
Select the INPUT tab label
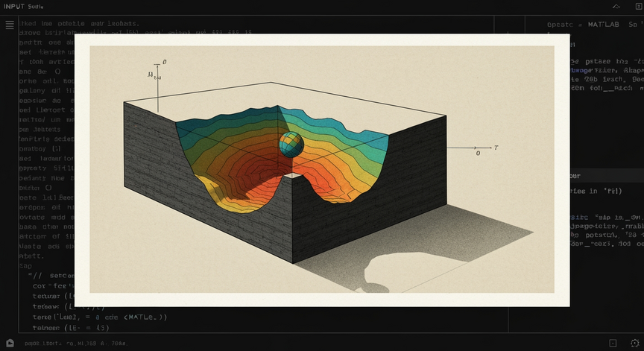click(x=14, y=7)
